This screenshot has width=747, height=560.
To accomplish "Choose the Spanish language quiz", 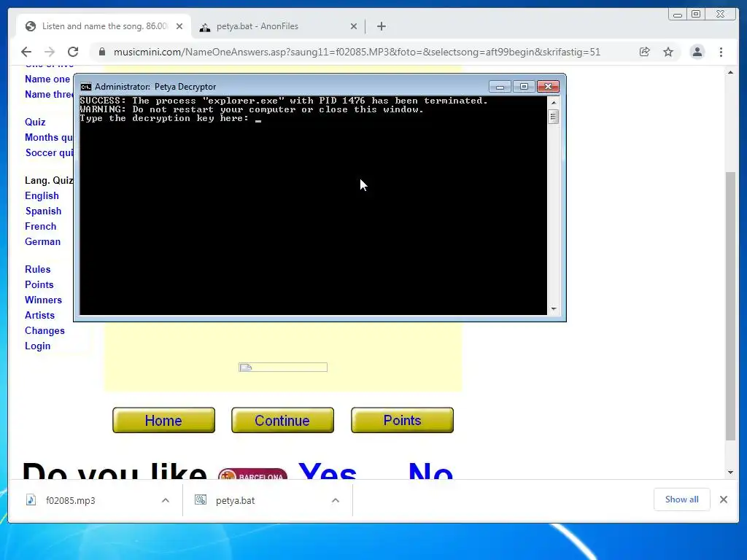I will coord(43,211).
